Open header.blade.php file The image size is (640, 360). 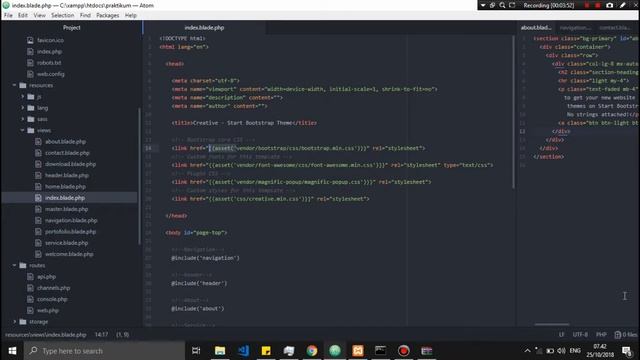[67, 175]
